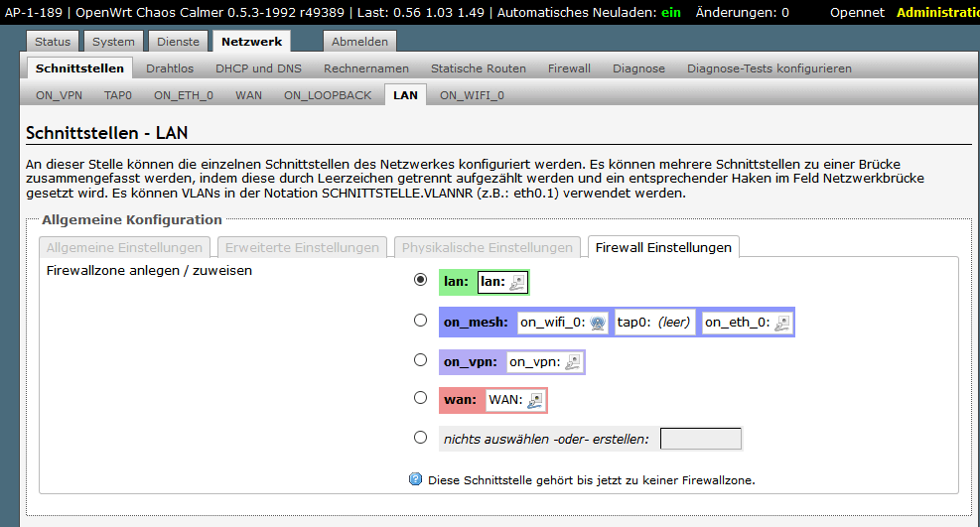Click the on_eth_0 interface network icon
The width and height of the screenshot is (980, 527).
tap(782, 323)
